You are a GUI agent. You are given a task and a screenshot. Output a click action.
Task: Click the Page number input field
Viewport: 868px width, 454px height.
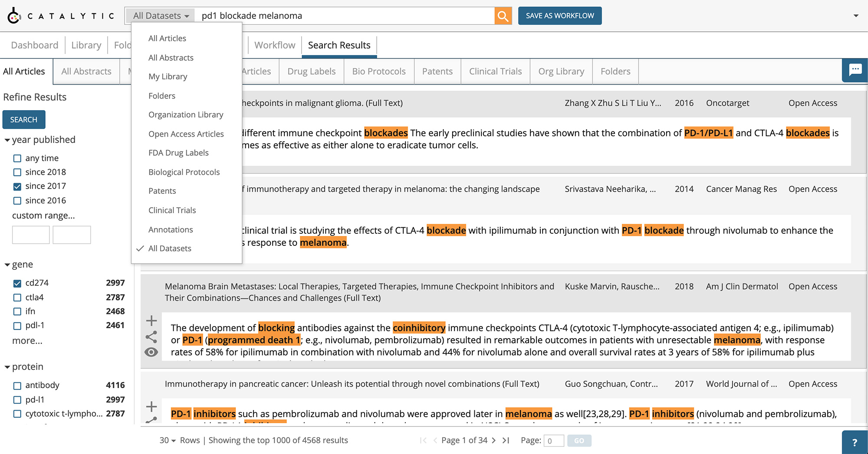pyautogui.click(x=554, y=441)
